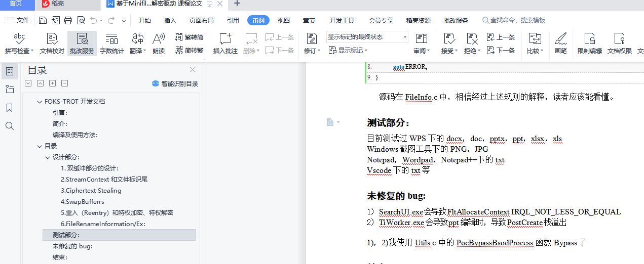Click the Print icon in quick access toolbar
Image resolution: width=644 pixels, height=264 pixels.
[x=68, y=21]
